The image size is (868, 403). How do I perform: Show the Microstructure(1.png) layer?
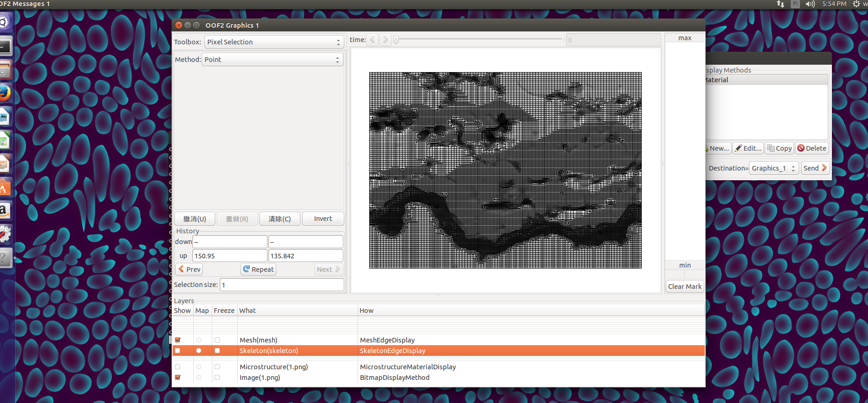coord(178,367)
